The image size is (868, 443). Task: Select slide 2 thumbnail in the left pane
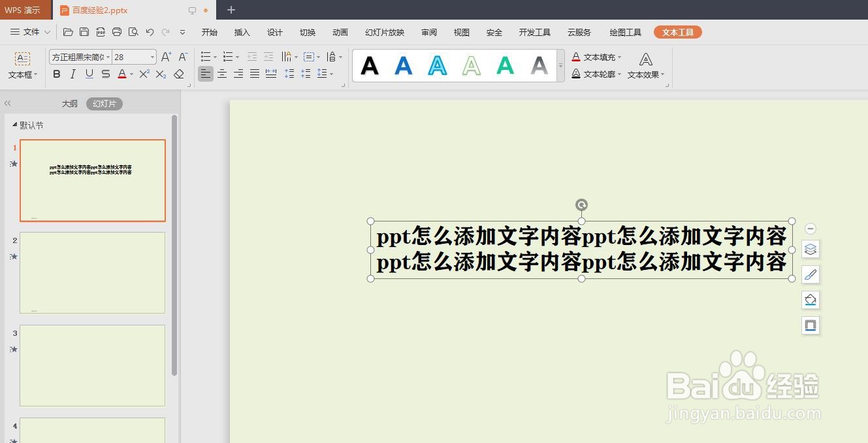92,272
